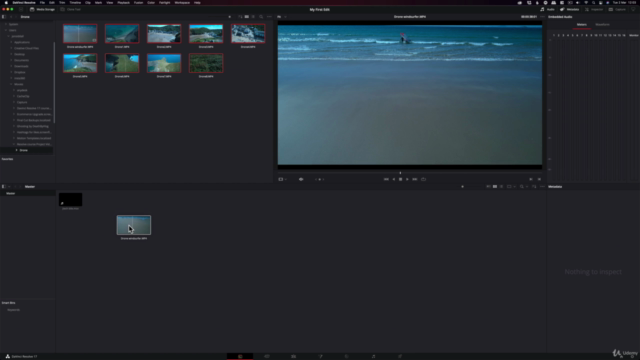Switch to the Edit page icon
Viewport: 640px width, 360px height.
(x=293, y=356)
